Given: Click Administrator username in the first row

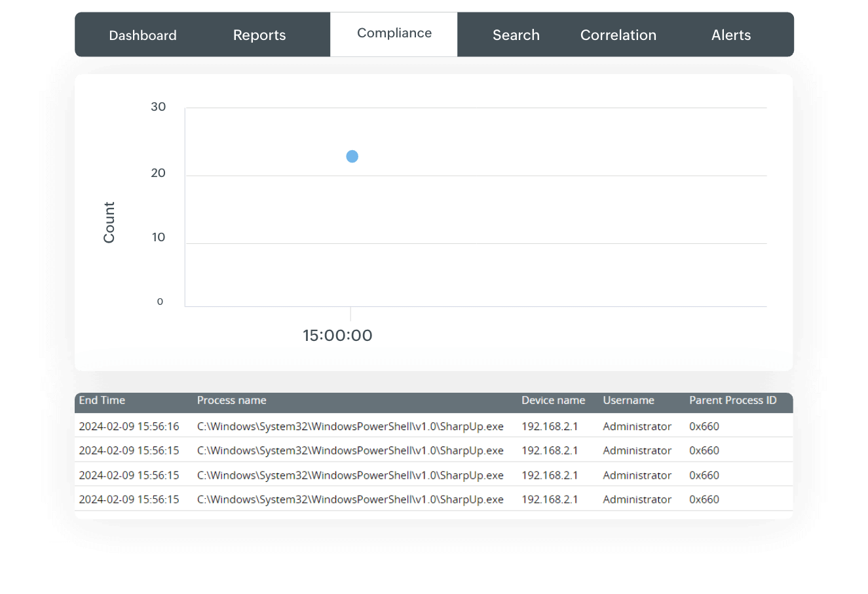Looking at the screenshot, I should [x=637, y=426].
